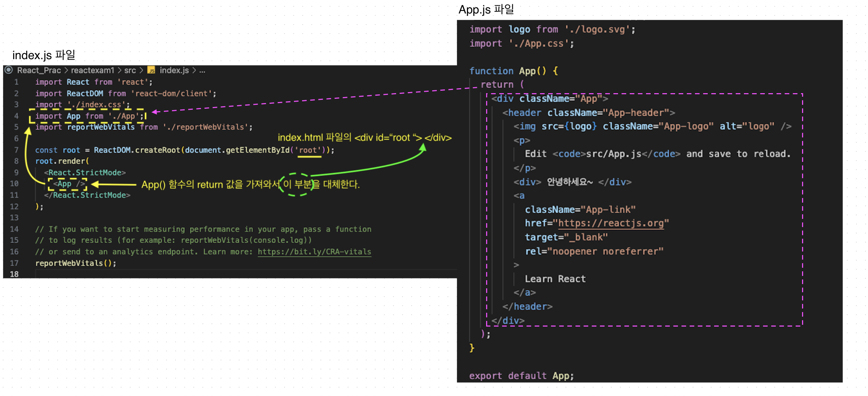868x396 pixels.
Task: Click the JS file icon in breadcrumb
Action: coord(151,70)
